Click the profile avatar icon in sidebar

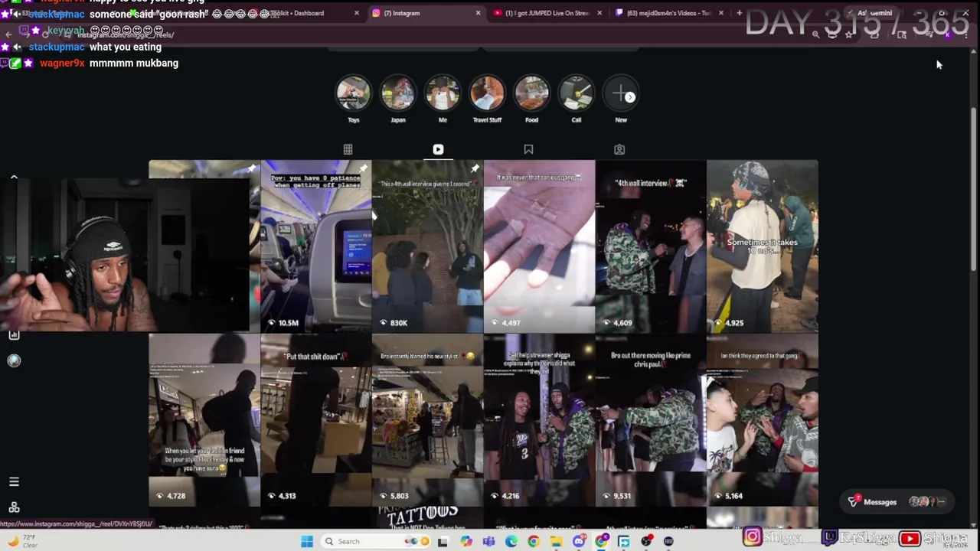14,360
